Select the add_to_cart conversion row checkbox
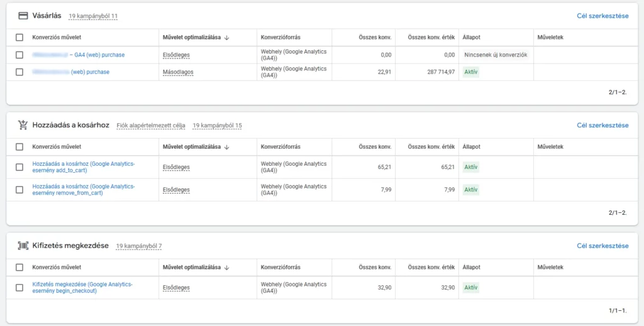Screen dimensions: 644x326 point(19,167)
